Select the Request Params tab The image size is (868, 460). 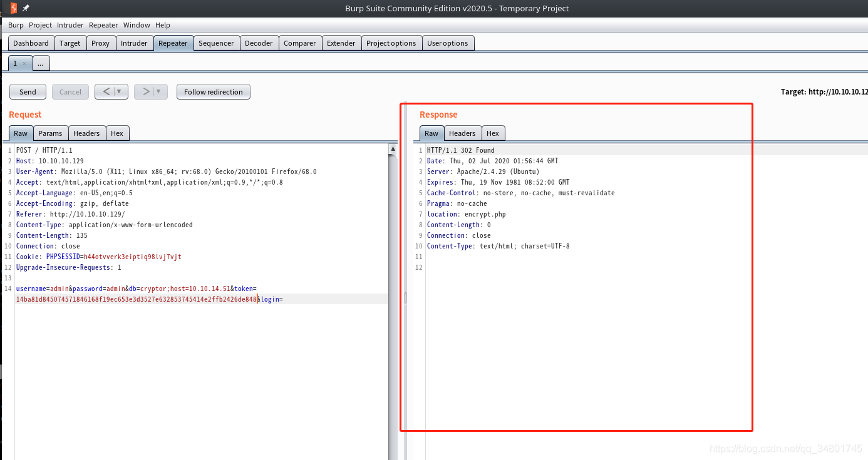click(x=50, y=133)
